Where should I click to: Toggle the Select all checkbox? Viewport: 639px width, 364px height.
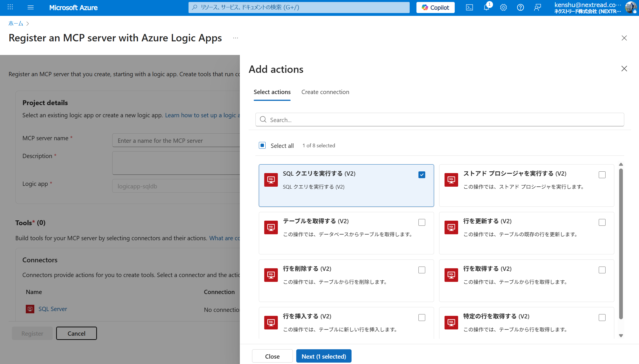(x=262, y=146)
